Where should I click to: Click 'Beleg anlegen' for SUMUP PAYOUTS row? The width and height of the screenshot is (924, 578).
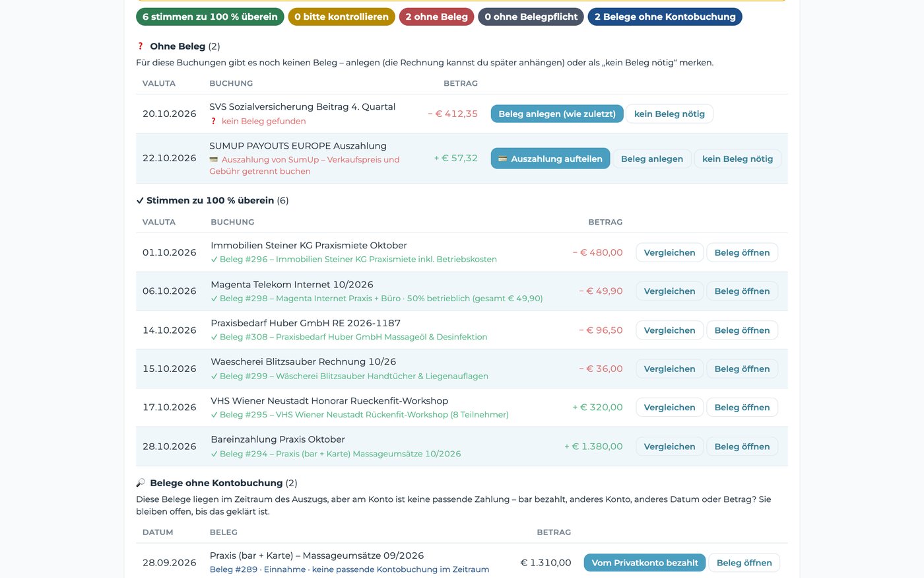pyautogui.click(x=652, y=159)
